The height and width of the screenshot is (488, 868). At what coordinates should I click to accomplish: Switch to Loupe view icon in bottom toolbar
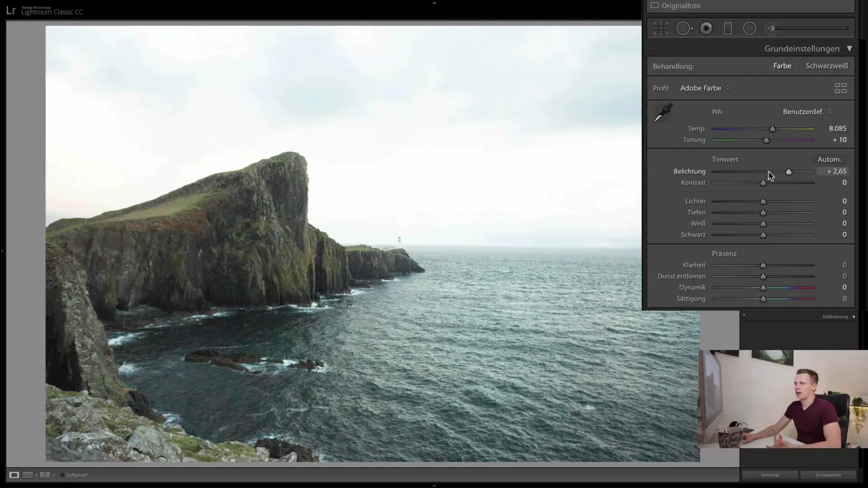(14, 475)
